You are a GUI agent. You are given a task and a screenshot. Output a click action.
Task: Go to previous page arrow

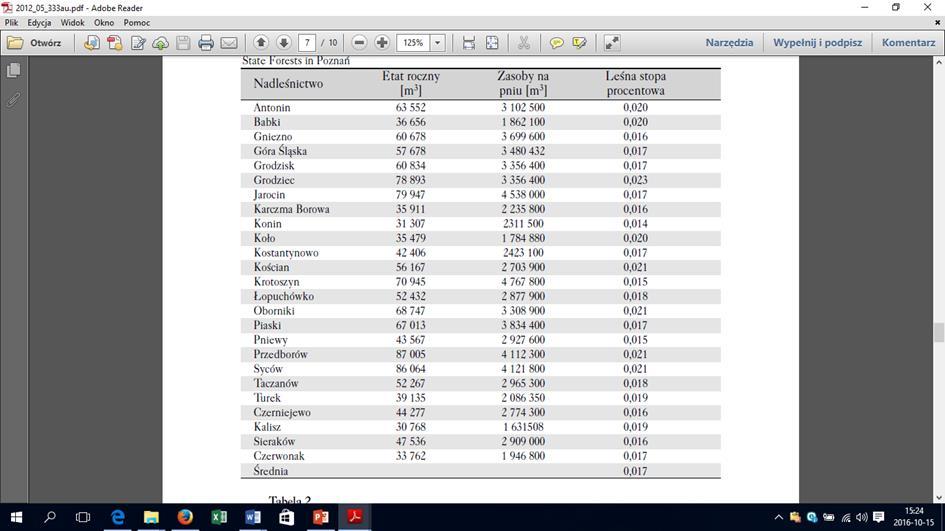tap(261, 42)
